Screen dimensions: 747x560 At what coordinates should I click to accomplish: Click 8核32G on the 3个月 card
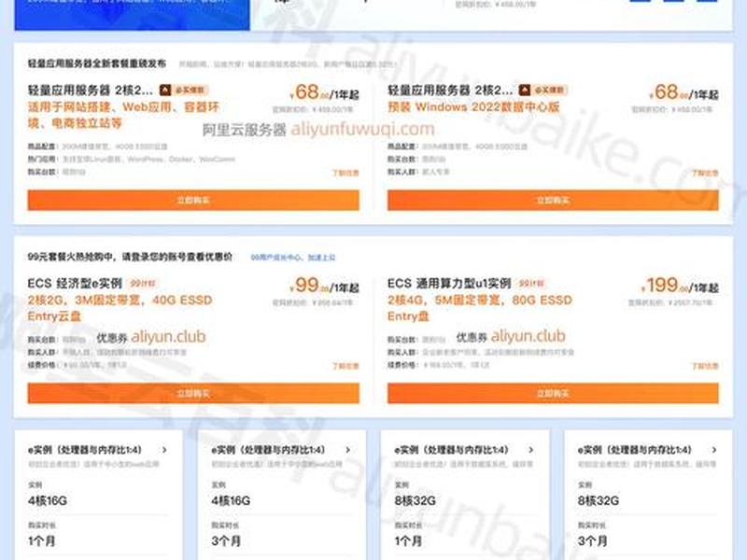click(x=599, y=500)
